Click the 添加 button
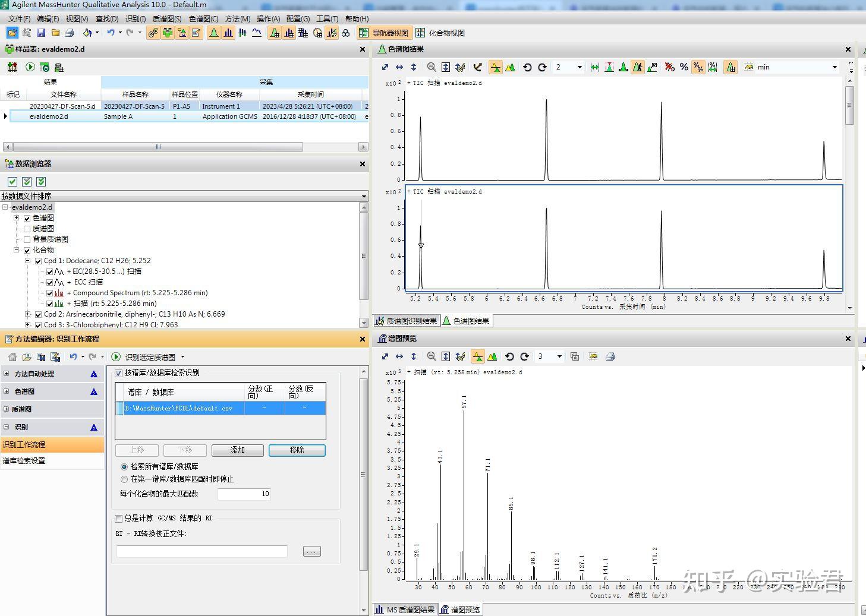The width and height of the screenshot is (866, 616). 237,450
